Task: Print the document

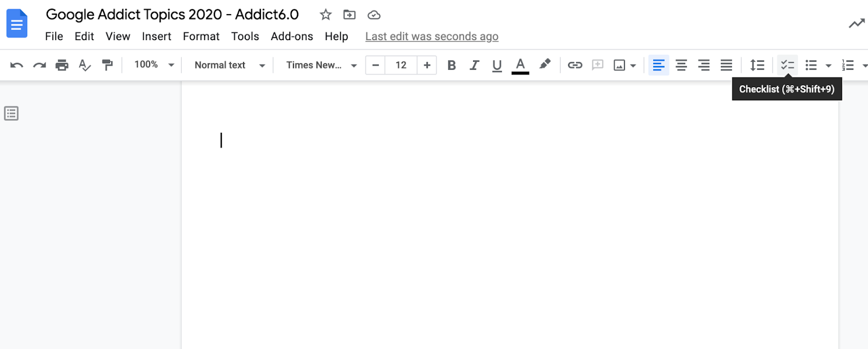Action: tap(62, 65)
